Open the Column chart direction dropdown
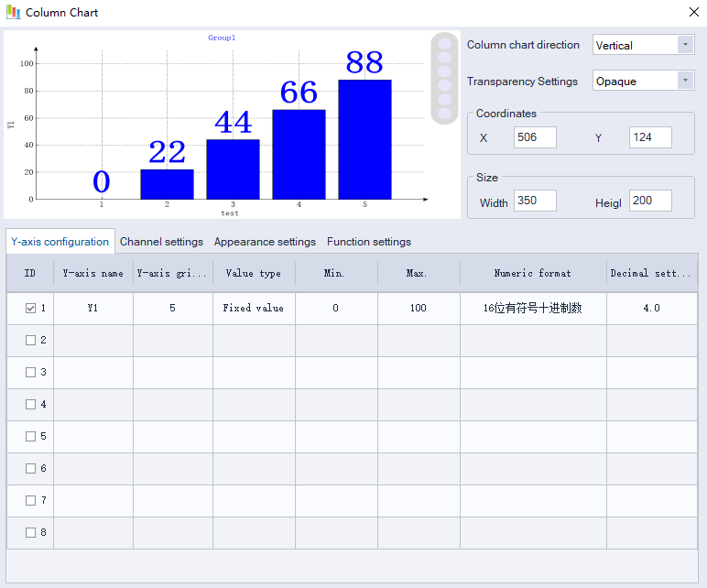 pyautogui.click(x=643, y=45)
